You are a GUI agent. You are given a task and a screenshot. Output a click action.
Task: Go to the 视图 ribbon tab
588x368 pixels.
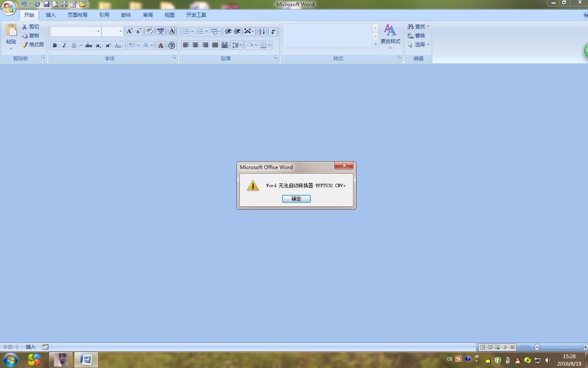(x=170, y=15)
